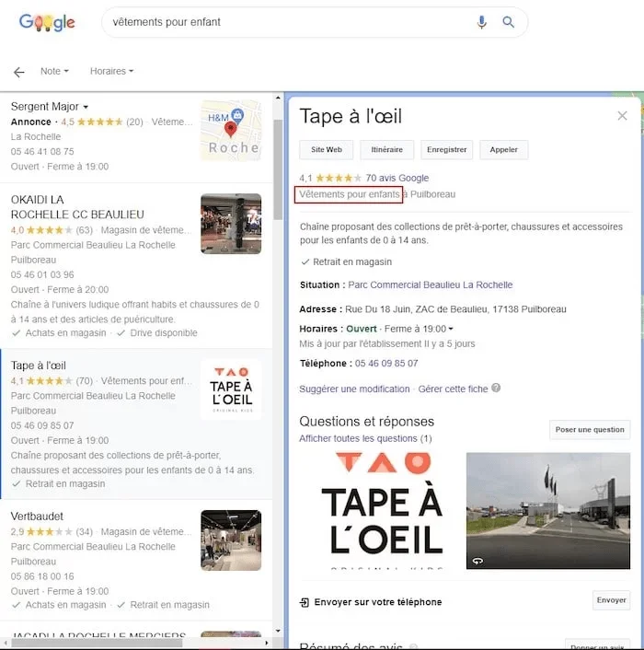Click the send-to-phone icon

[x=305, y=602]
